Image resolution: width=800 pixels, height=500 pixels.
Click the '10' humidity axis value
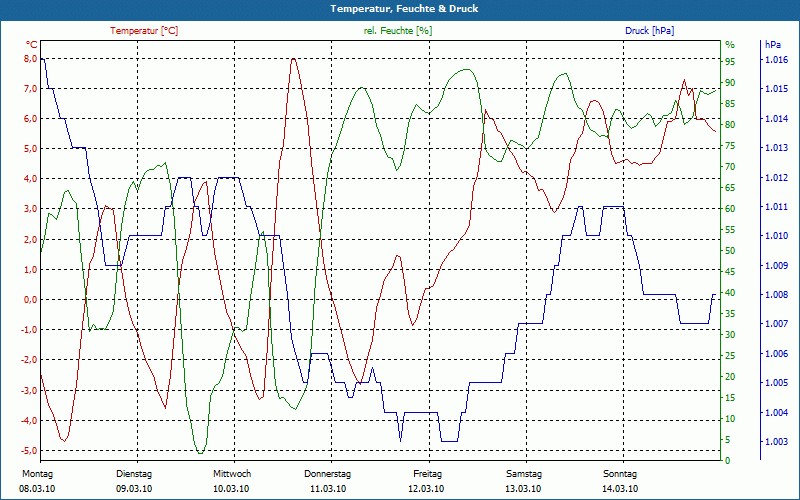[x=730, y=419]
